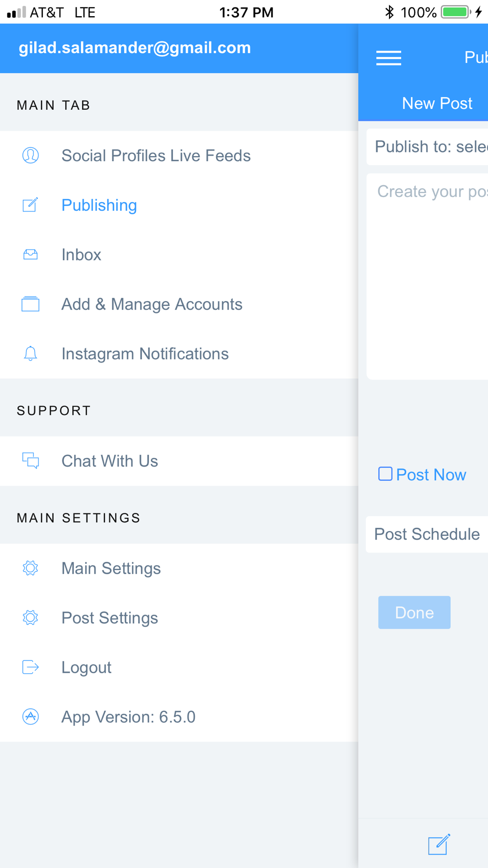Check the Post Now checkbox
The image size is (488, 868).
click(x=385, y=474)
